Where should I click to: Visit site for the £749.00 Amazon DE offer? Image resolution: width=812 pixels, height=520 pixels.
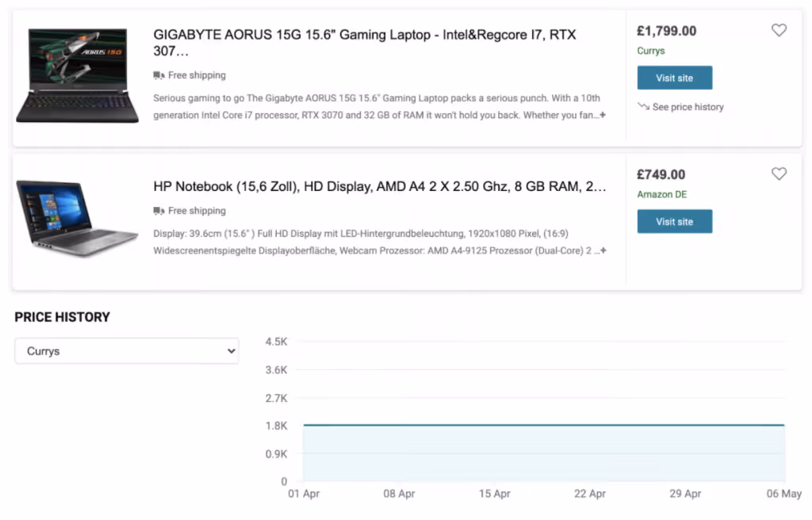click(x=674, y=221)
